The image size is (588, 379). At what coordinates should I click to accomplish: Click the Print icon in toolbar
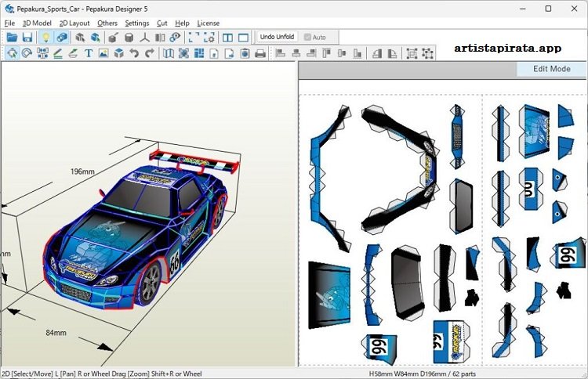260,53
